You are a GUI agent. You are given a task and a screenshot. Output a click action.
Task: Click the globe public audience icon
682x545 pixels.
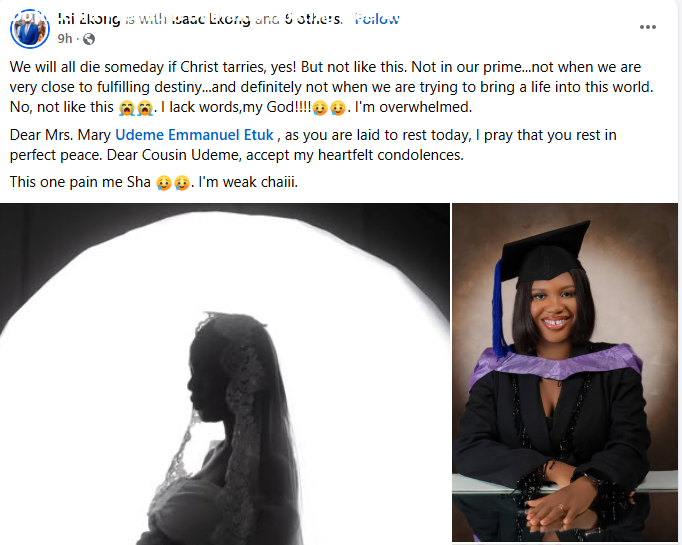click(x=89, y=39)
